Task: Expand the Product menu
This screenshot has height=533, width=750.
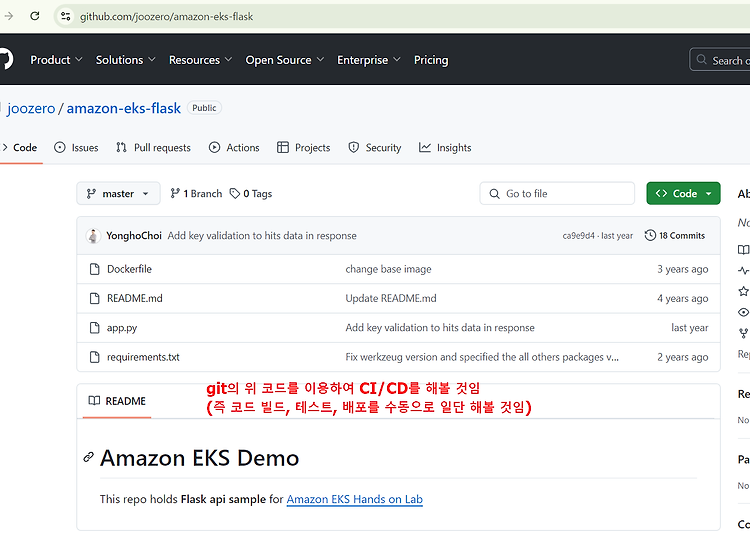Action: [56, 60]
